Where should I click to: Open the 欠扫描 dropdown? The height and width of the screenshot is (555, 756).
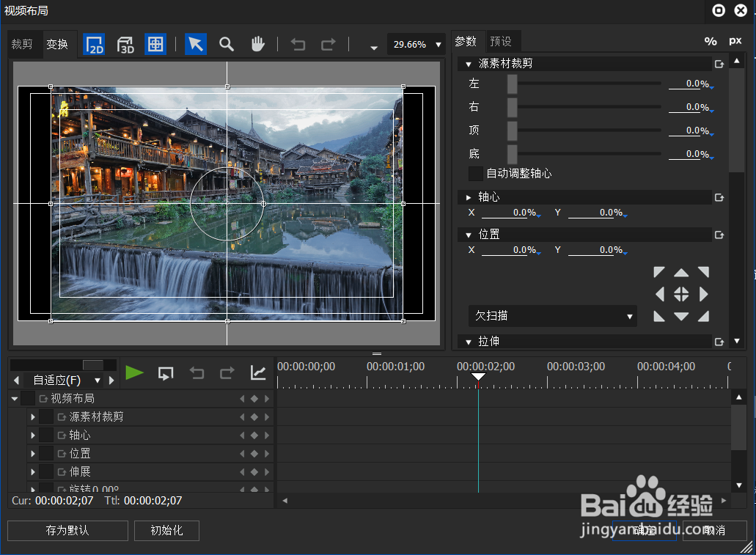click(x=553, y=316)
